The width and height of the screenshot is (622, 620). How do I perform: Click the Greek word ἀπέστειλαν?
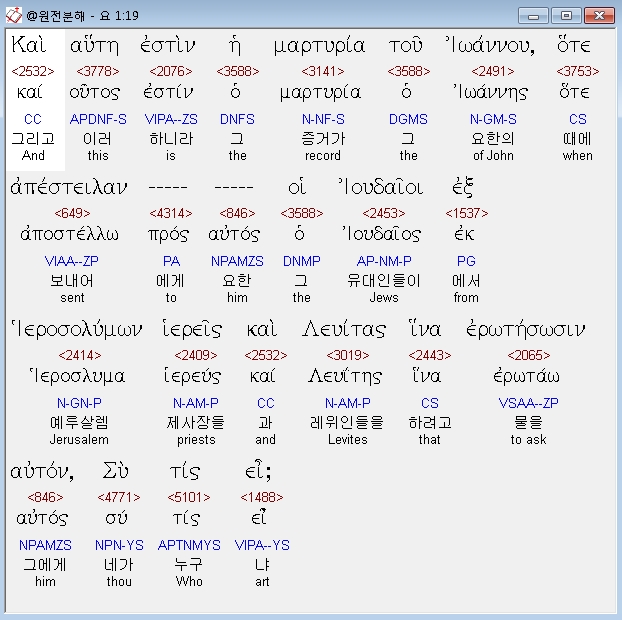click(x=69, y=187)
